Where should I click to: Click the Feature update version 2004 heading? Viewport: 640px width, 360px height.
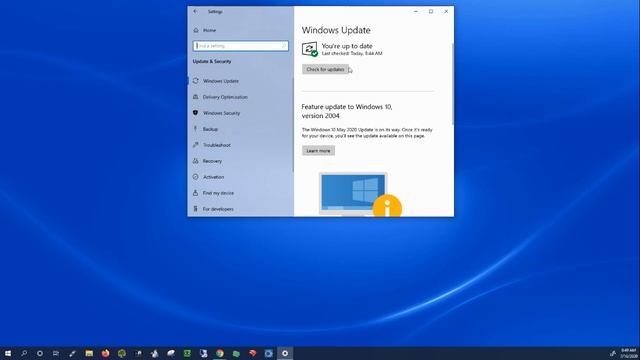[x=347, y=111]
